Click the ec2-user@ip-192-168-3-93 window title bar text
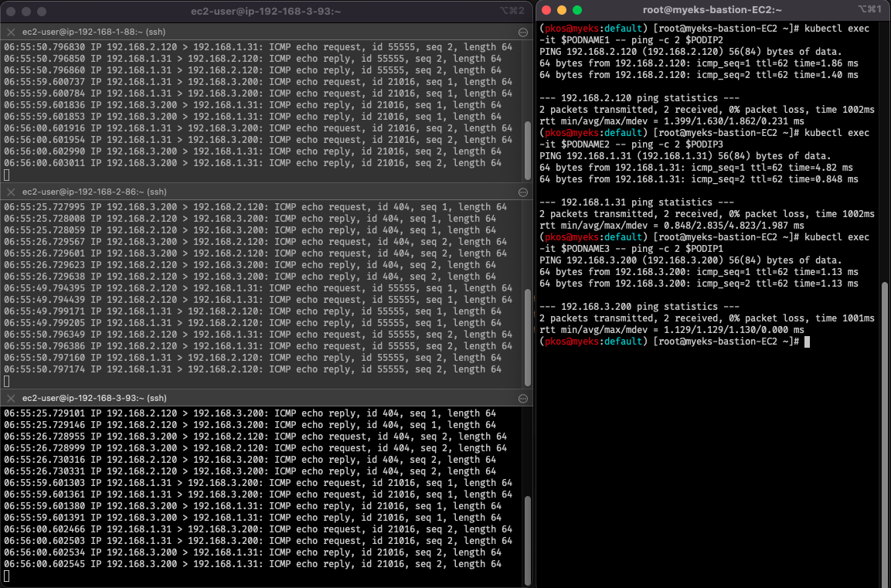The height and width of the screenshot is (588, 891). [x=265, y=12]
